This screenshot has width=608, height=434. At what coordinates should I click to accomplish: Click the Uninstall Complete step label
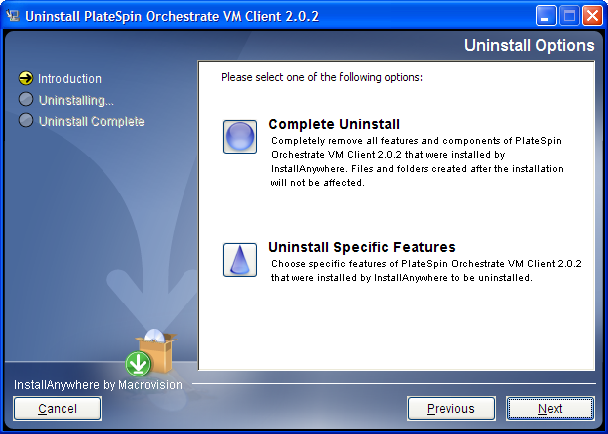(92, 121)
